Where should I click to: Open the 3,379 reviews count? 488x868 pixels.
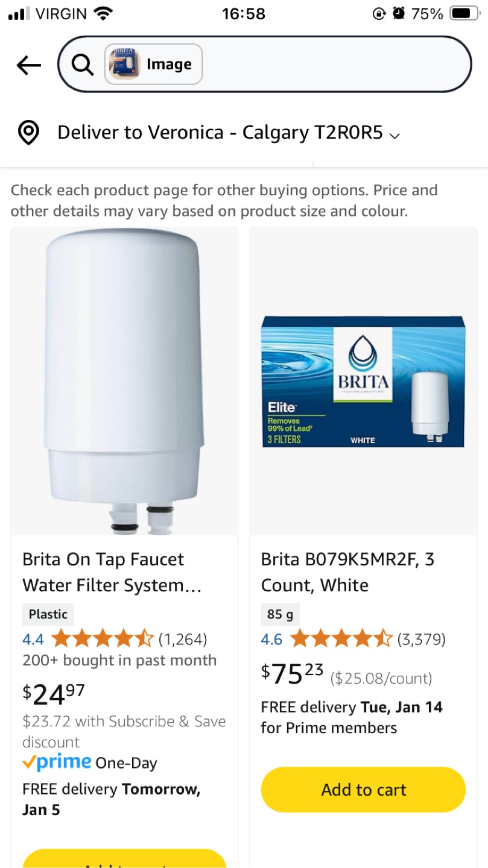421,639
